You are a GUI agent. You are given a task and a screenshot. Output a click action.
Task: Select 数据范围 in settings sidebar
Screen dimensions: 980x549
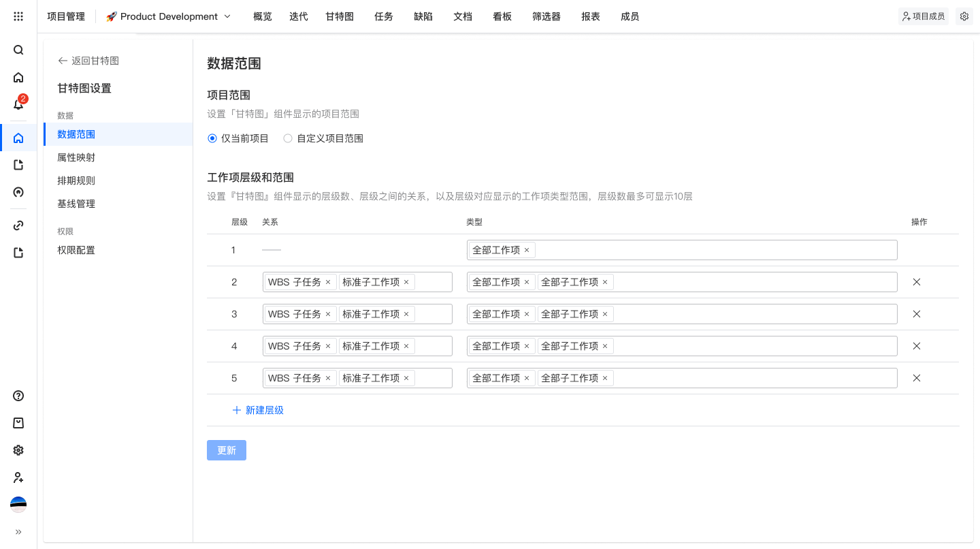118,134
